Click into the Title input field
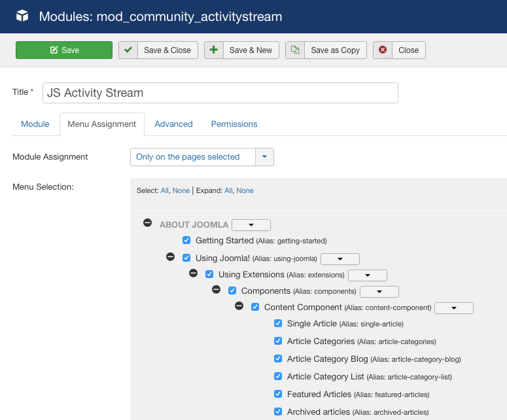The image size is (507, 420). (220, 93)
